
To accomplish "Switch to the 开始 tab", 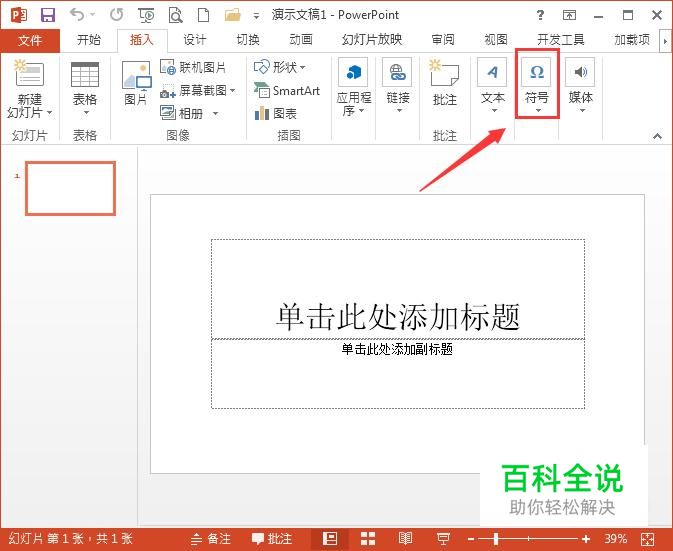I will (x=89, y=40).
